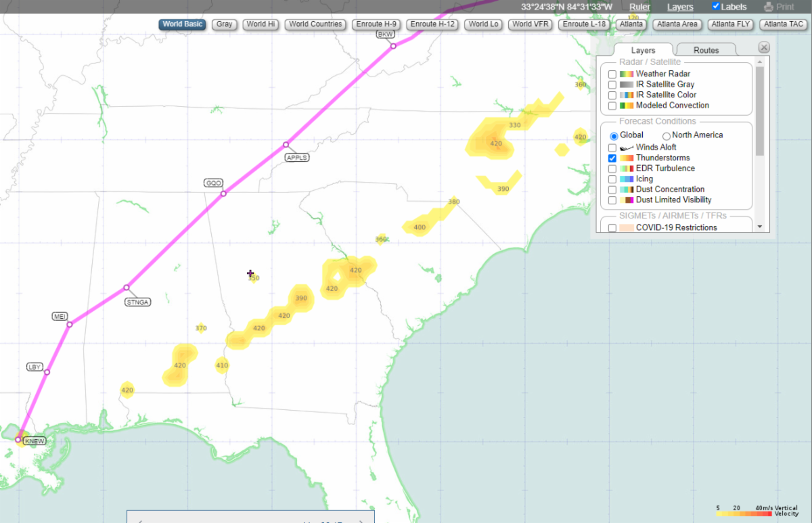Select the Layers tab in panel
Screen dimensions: 812x523
tap(643, 50)
